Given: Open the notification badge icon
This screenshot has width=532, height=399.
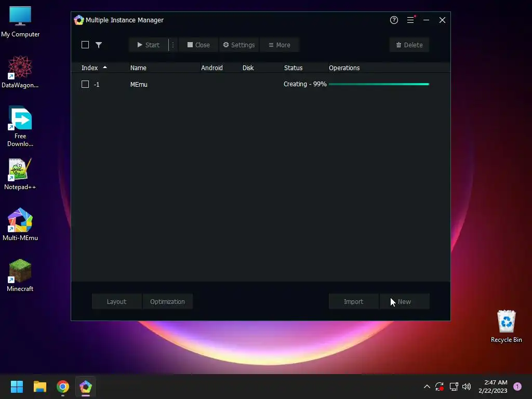Looking at the screenshot, I should 517,387.
